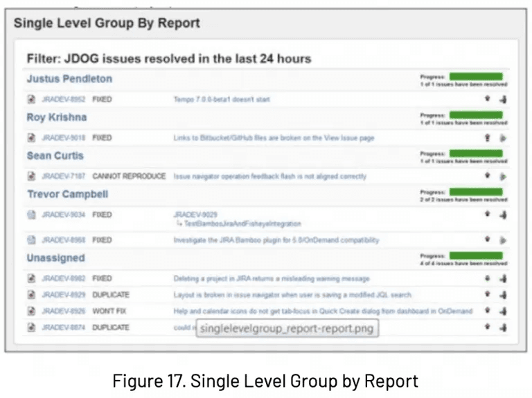
Task: Open summary about misleading warning when deleting project
Action: click(272, 279)
